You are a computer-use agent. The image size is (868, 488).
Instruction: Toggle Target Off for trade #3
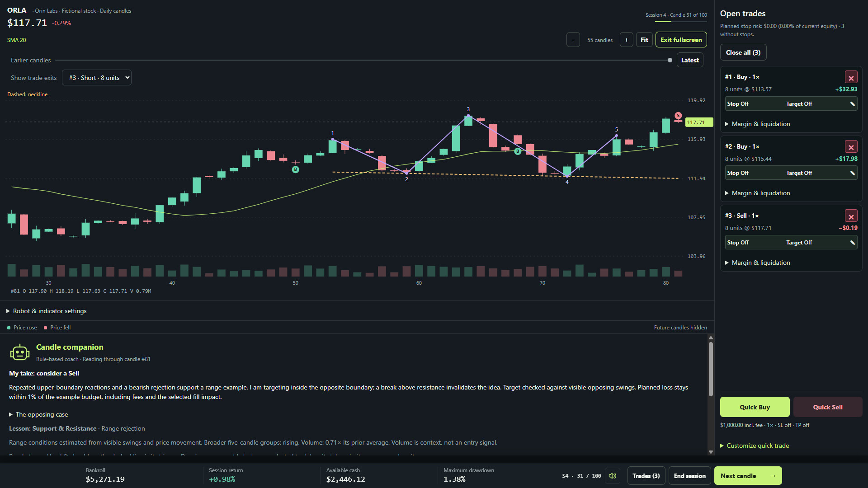pyautogui.click(x=799, y=243)
